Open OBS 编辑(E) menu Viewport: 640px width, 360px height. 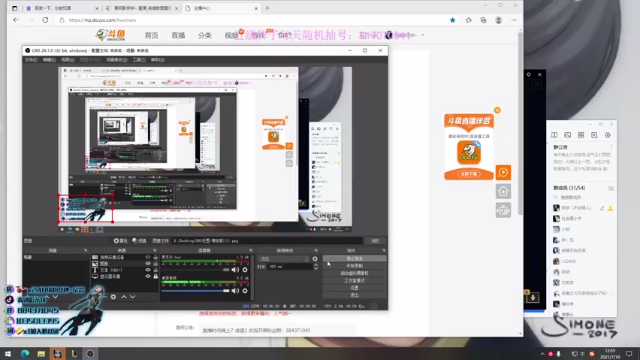(49, 60)
